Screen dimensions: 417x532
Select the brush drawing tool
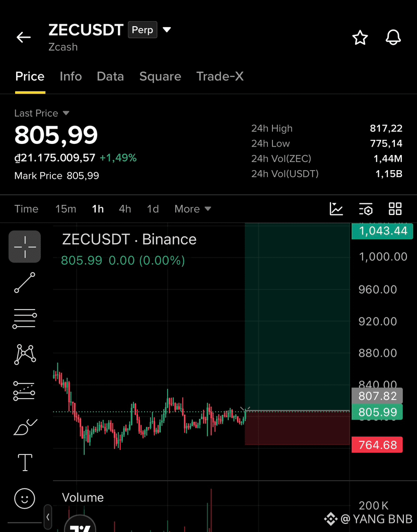point(25,426)
